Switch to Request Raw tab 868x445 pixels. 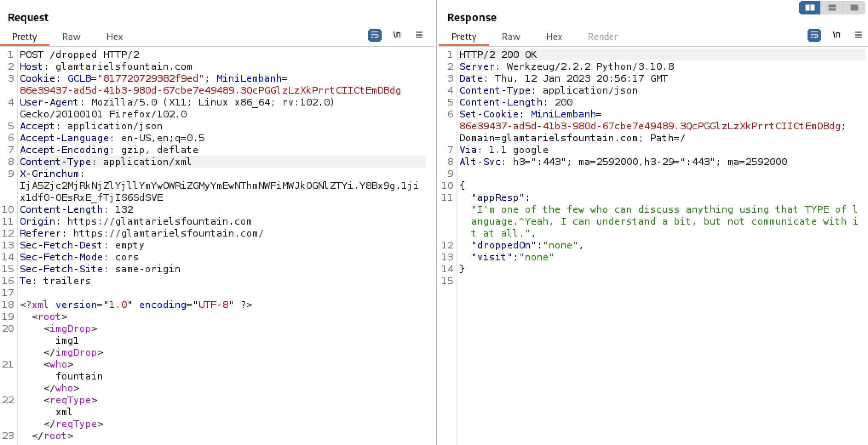(x=71, y=37)
